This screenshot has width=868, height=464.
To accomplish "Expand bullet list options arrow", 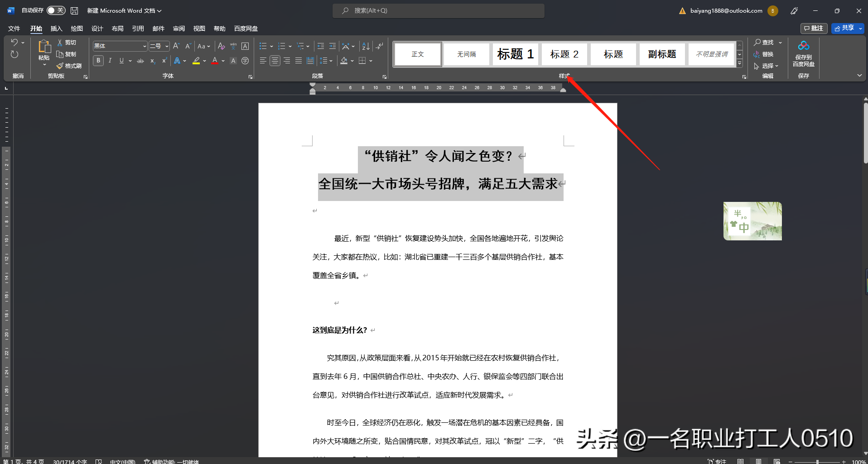I will (x=271, y=46).
